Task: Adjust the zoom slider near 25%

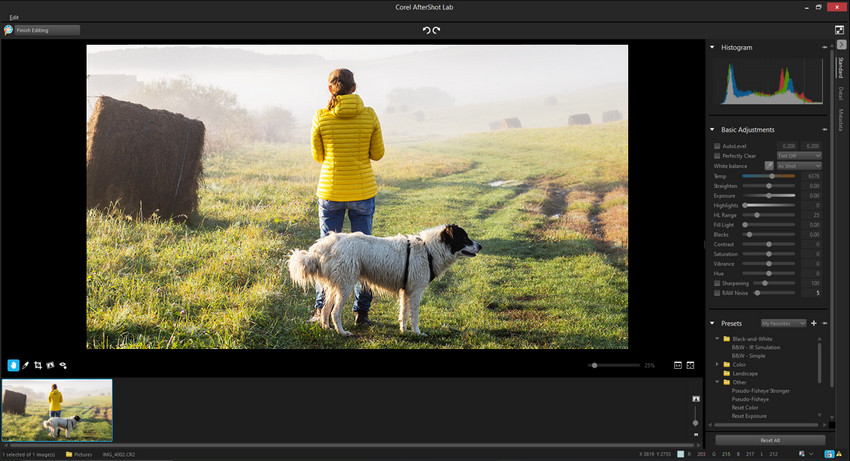Action: (x=614, y=366)
